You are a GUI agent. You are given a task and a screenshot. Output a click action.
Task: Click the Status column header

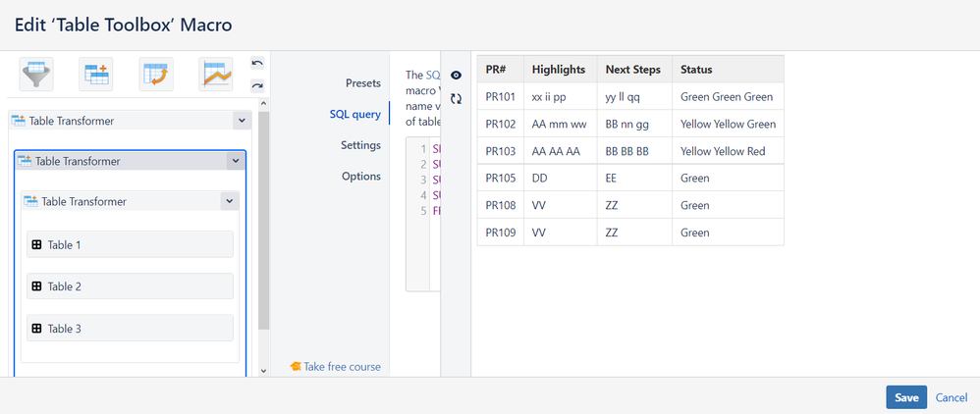(728, 70)
